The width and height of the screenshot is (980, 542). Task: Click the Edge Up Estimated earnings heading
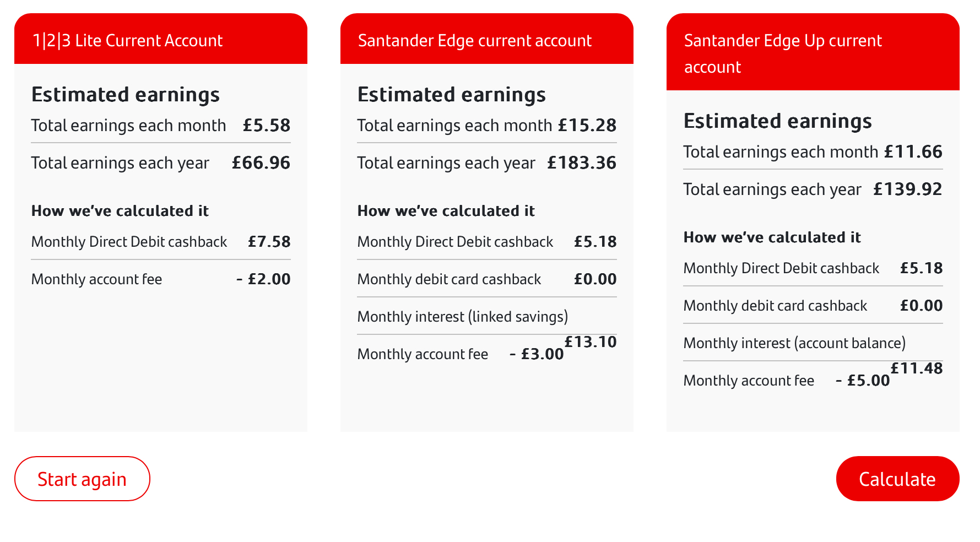click(x=778, y=122)
